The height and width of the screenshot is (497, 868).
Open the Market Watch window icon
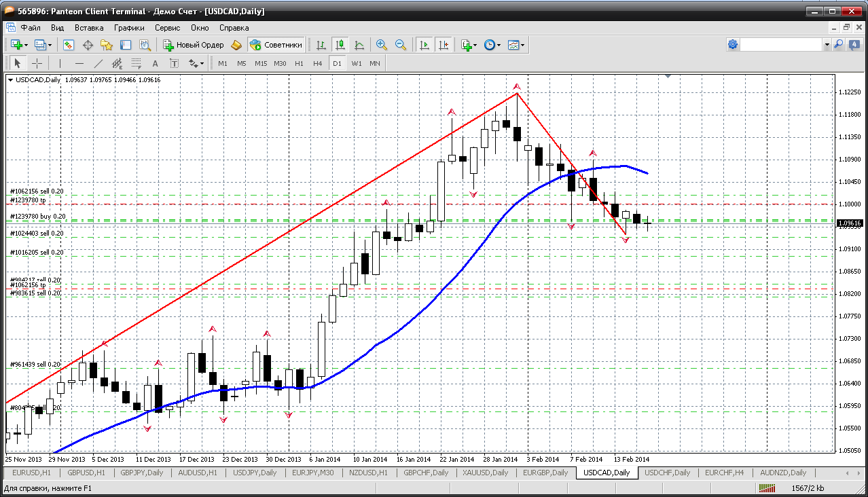[x=69, y=45]
